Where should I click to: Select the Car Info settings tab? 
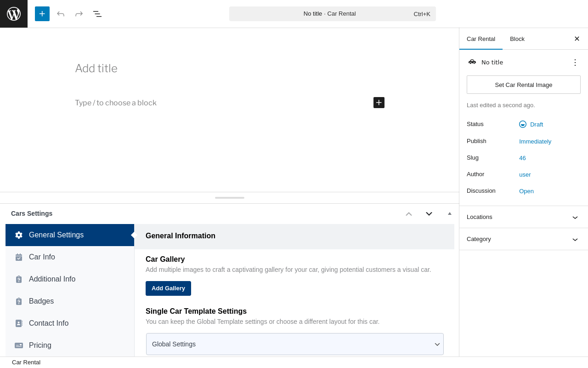[x=42, y=257]
